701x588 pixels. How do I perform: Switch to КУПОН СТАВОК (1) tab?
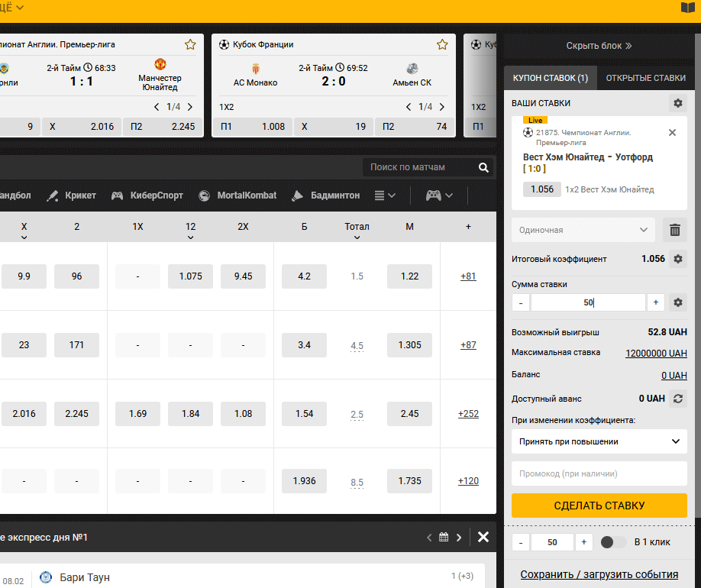(x=551, y=78)
